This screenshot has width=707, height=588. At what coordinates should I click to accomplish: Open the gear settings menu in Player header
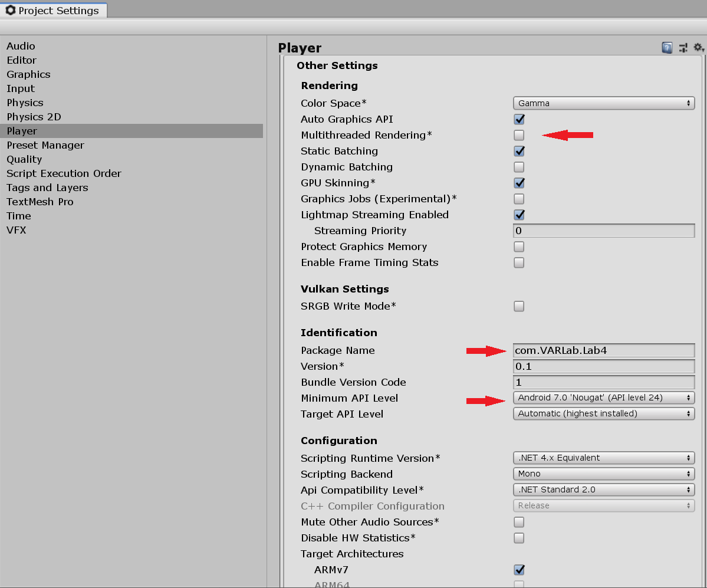tap(698, 48)
